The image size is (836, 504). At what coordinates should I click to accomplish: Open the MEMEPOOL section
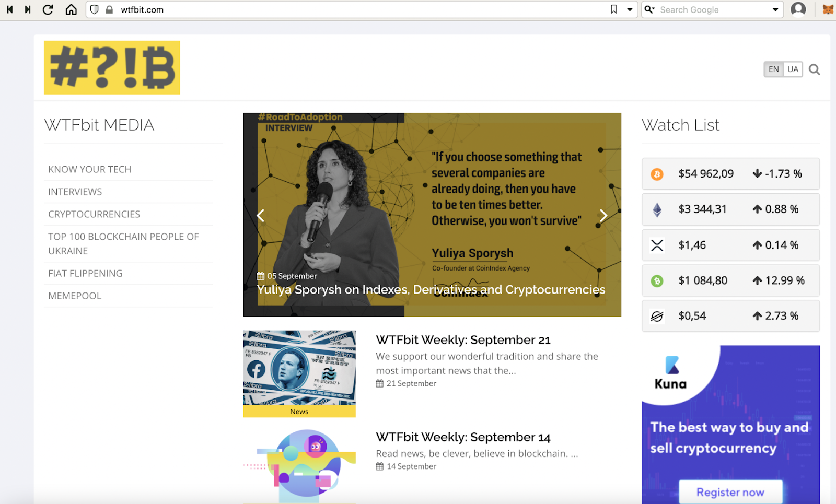pos(75,296)
